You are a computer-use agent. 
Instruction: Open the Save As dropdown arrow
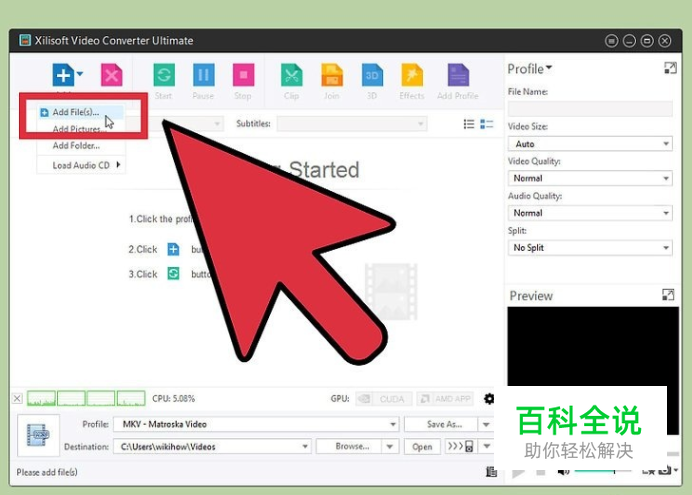(486, 424)
